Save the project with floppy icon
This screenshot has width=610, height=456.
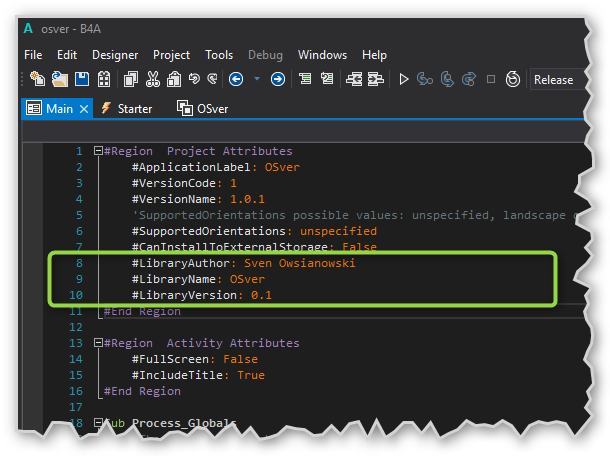82,79
